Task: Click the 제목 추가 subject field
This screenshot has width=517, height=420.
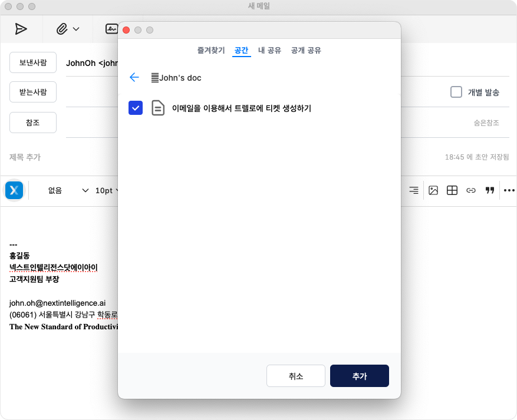Action: tap(25, 157)
